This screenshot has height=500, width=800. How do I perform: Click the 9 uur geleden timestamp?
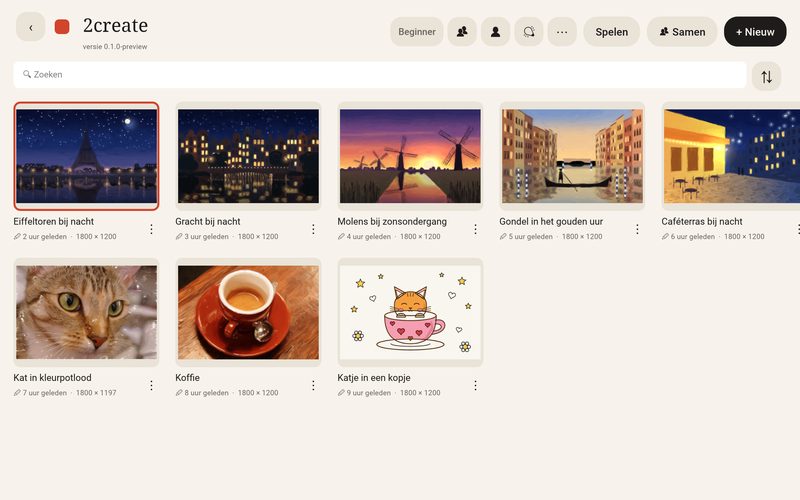(368, 393)
